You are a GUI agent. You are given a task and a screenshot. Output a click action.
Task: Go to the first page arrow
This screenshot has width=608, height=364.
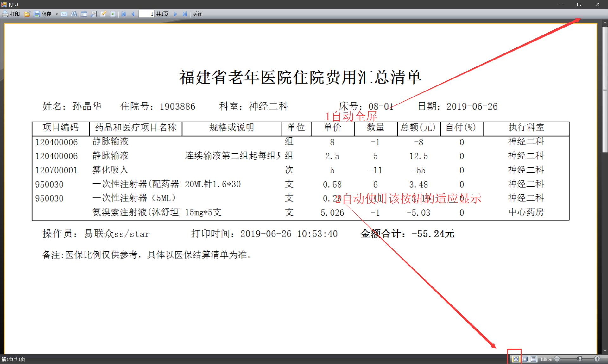123,14
